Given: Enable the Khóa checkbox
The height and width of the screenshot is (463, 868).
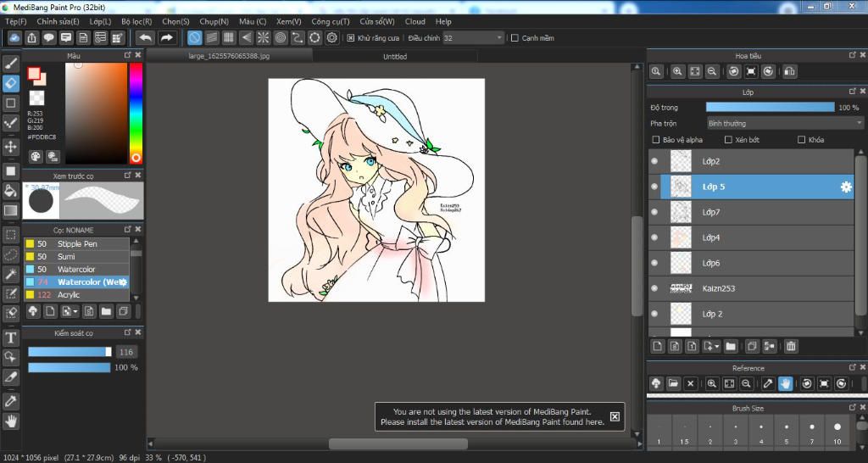Looking at the screenshot, I should pos(801,140).
